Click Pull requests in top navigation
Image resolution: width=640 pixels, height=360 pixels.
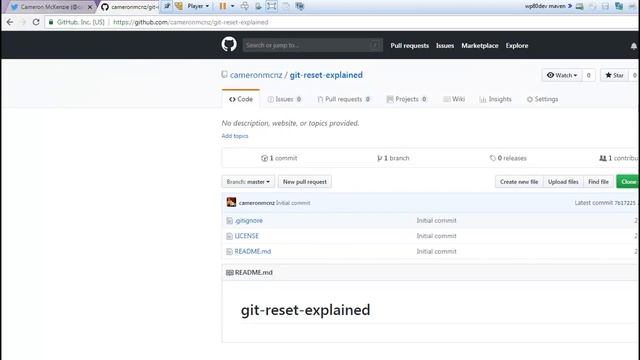[409, 46]
